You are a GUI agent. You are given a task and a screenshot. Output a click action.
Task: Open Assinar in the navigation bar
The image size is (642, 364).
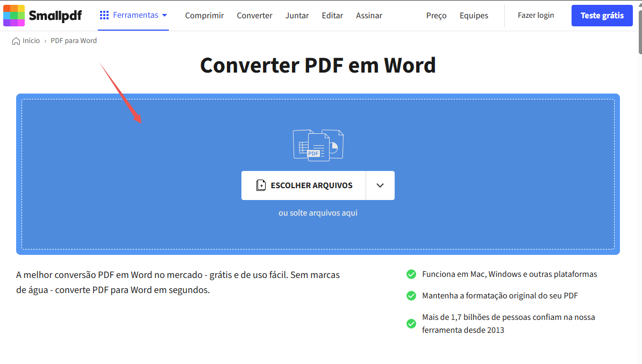click(x=369, y=16)
